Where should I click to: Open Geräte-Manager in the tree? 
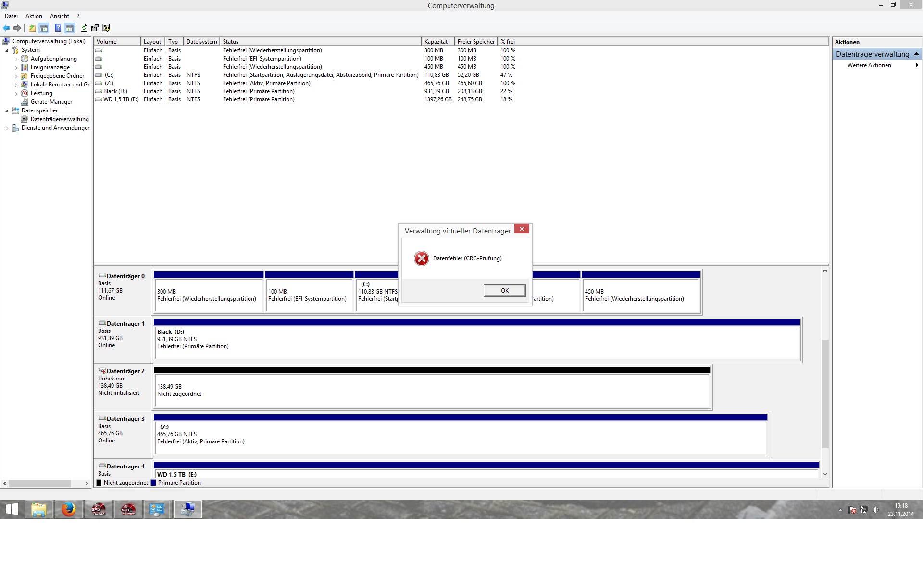click(x=51, y=102)
